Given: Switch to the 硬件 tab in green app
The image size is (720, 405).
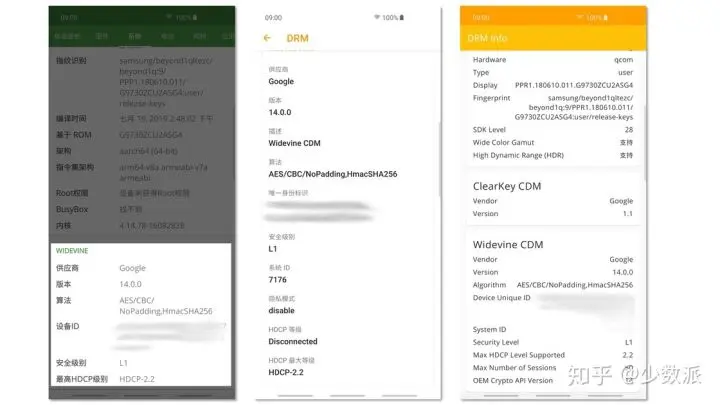Looking at the screenshot, I should pyautogui.click(x=101, y=36).
